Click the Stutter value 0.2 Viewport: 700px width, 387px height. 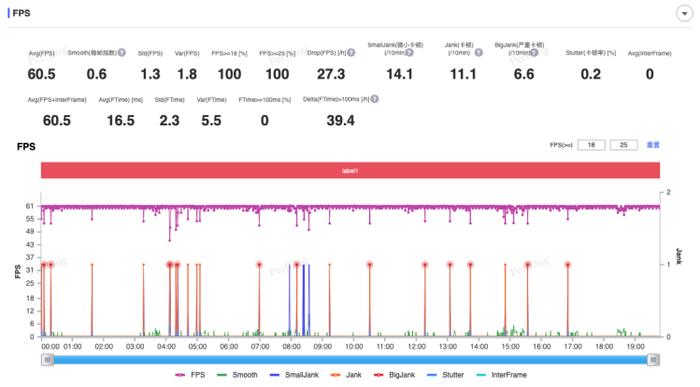[591, 74]
